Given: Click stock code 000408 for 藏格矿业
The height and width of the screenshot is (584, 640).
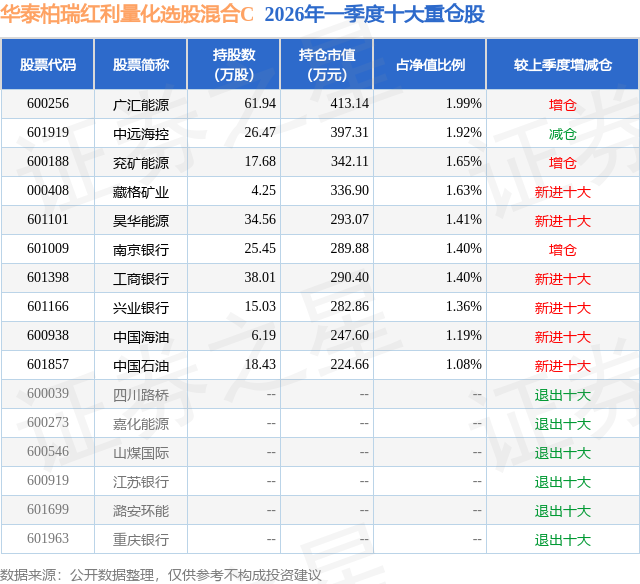Looking at the screenshot, I should coord(48,191).
